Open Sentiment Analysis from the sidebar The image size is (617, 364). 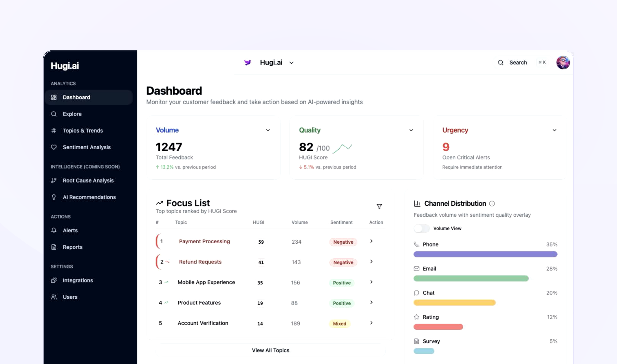pyautogui.click(x=86, y=147)
